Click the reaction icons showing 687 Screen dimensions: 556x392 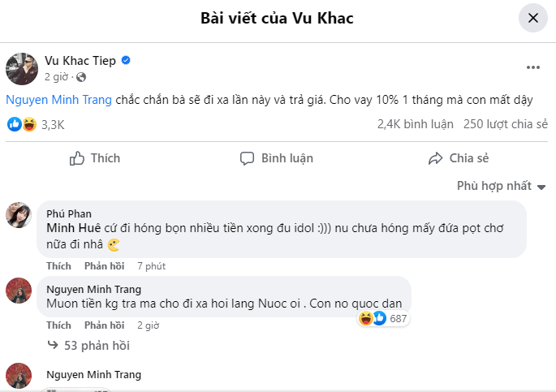pyautogui.click(x=372, y=319)
